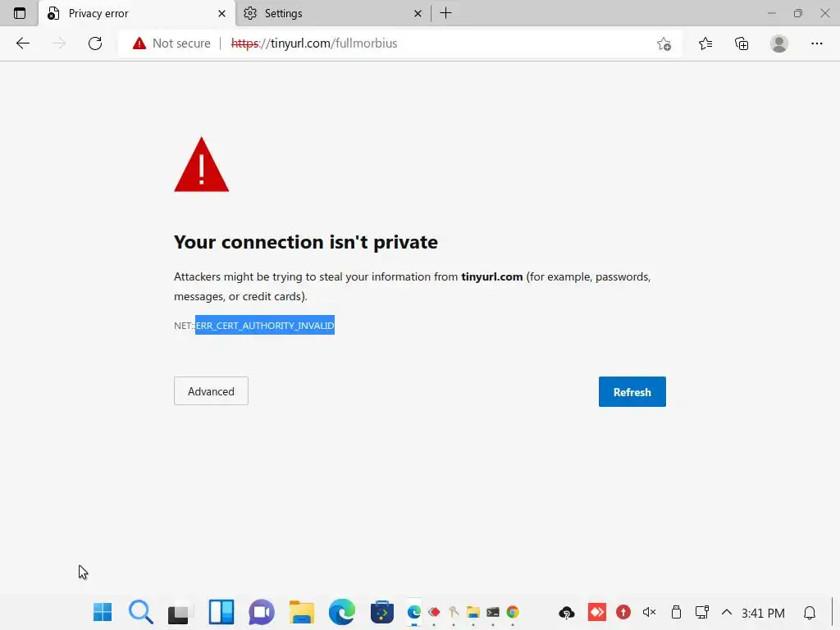Screen dimensions: 840x630
Task: Open the red diamond app in the taskbar
Action: coord(434,612)
